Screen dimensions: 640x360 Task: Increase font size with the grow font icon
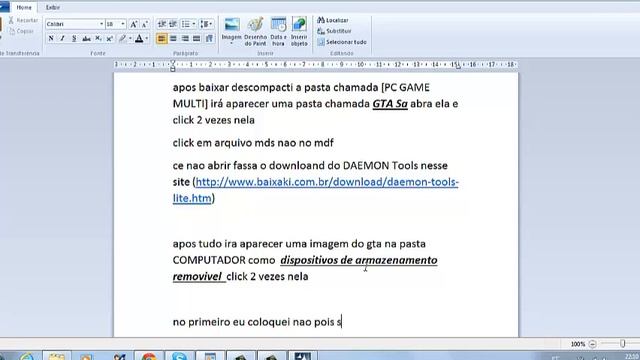click(133, 24)
